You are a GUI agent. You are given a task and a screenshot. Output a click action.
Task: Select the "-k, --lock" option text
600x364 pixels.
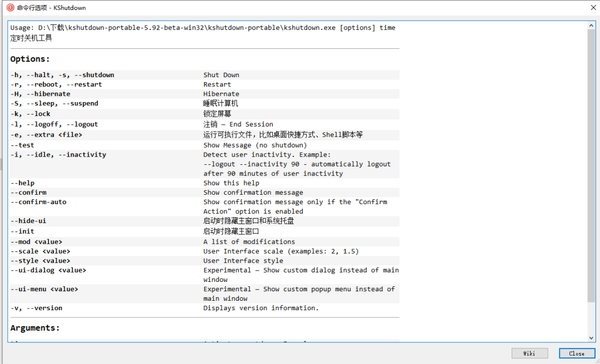tap(30, 114)
